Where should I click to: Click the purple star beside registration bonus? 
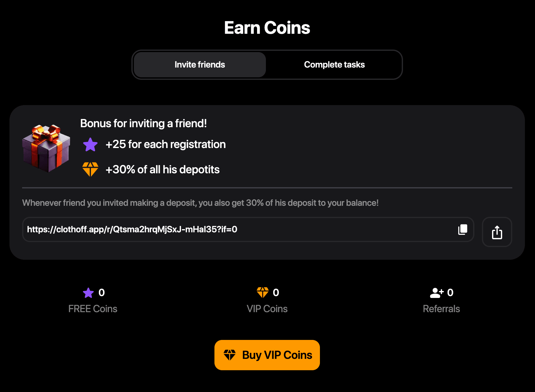tap(90, 145)
